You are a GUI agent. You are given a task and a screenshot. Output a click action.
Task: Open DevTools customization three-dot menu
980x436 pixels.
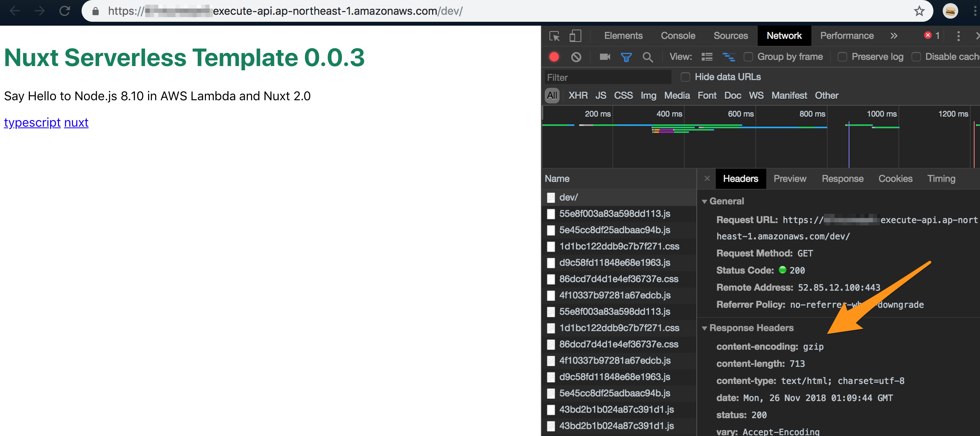(959, 36)
